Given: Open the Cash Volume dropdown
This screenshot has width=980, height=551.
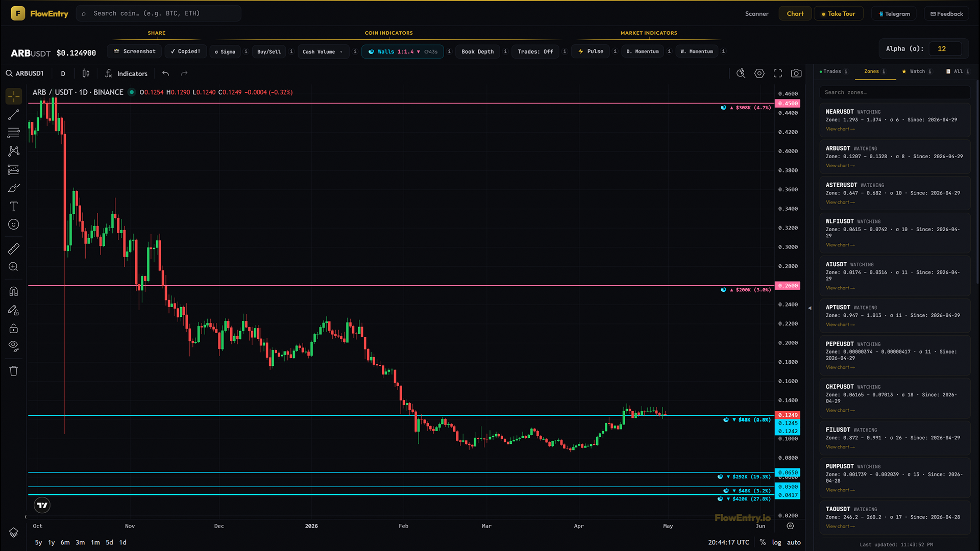Looking at the screenshot, I should (323, 52).
